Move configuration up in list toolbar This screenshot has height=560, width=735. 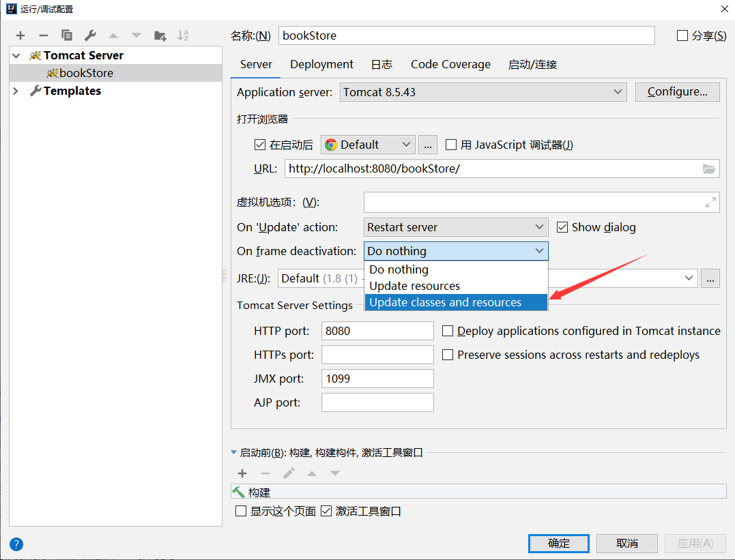[x=113, y=35]
